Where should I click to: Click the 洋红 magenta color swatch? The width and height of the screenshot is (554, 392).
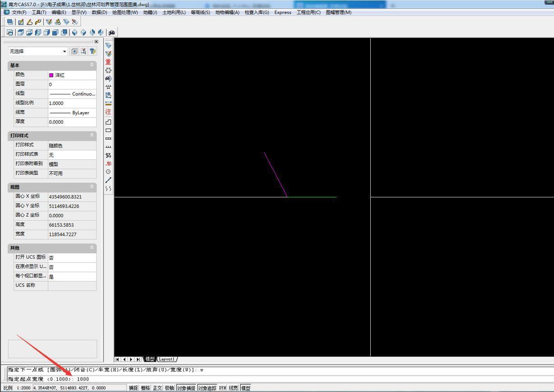(x=51, y=75)
